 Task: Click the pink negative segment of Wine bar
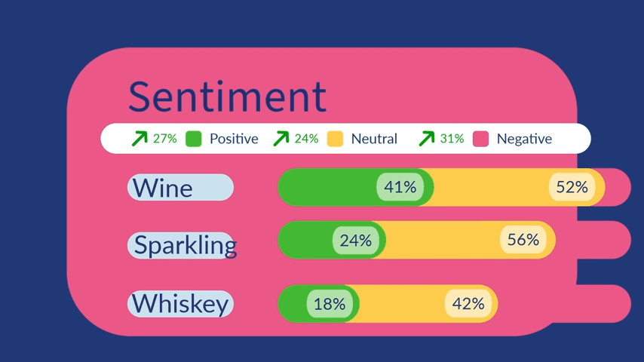618,187
